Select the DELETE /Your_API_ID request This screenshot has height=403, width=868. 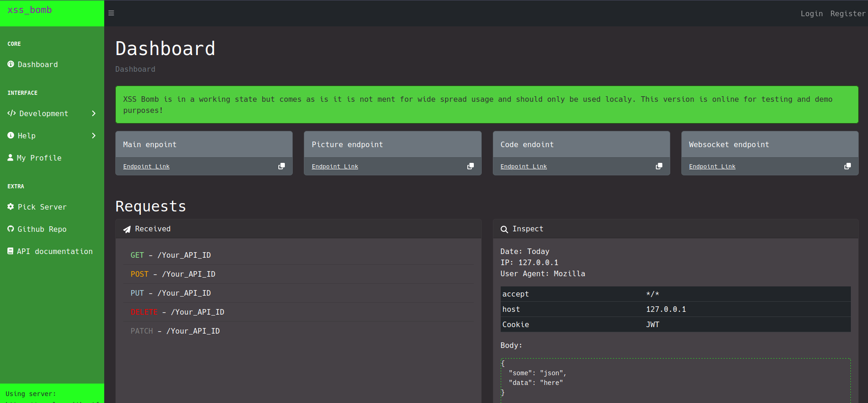click(177, 312)
